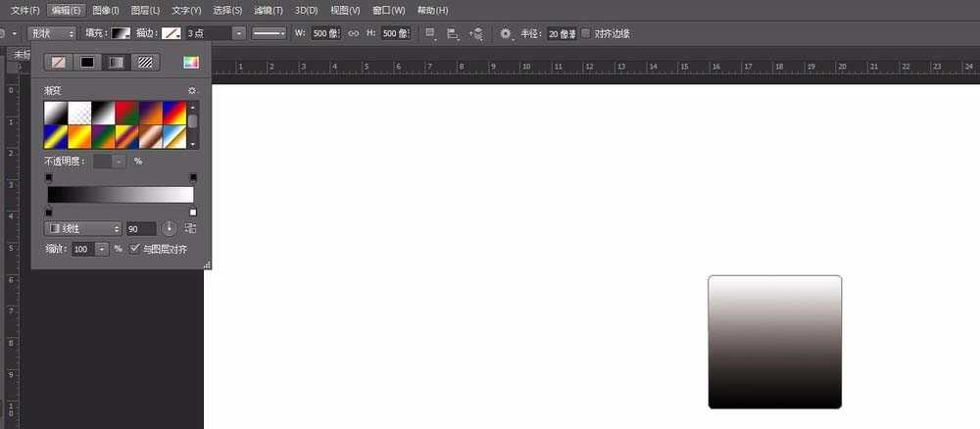This screenshot has width=980, height=429.
Task: Toggle the 与图层对齐 checkbox
Action: tap(135, 249)
